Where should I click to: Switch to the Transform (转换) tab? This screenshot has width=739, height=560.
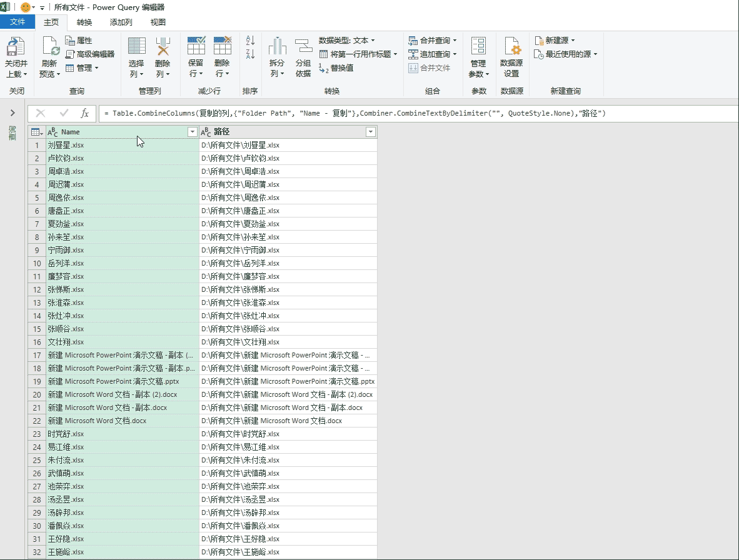tap(84, 22)
